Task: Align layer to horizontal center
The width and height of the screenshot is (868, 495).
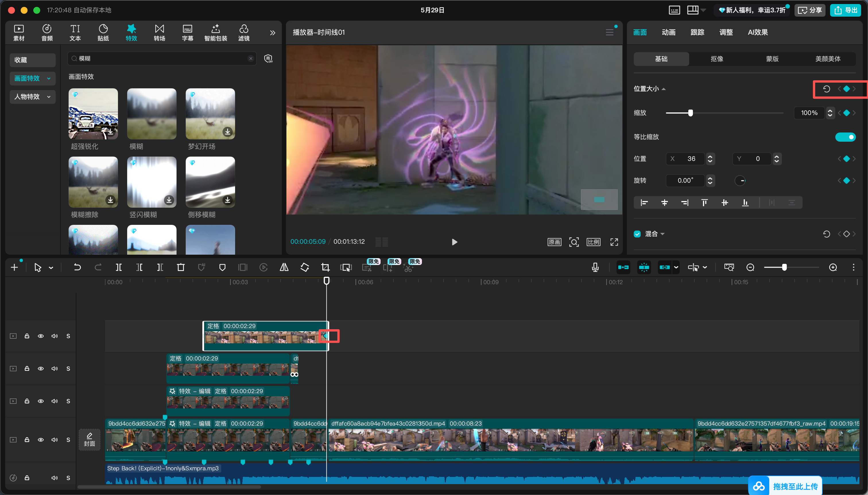Action: pos(664,203)
